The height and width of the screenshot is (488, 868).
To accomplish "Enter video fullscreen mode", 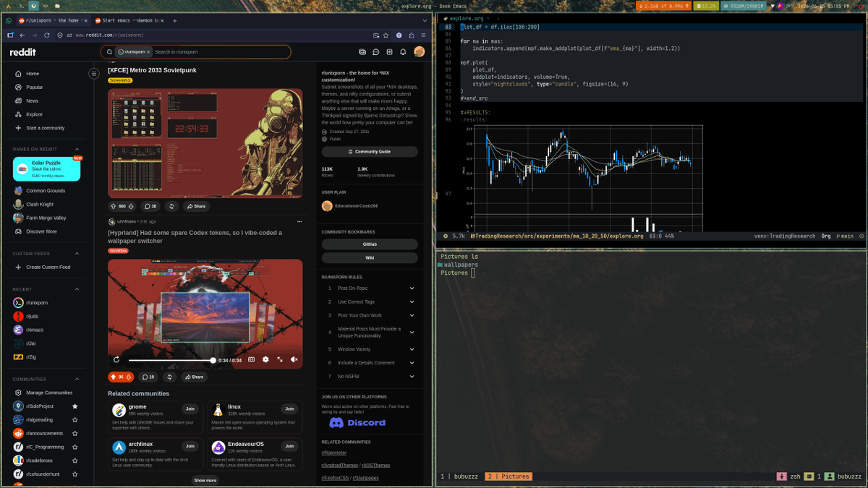I will pos(280,359).
